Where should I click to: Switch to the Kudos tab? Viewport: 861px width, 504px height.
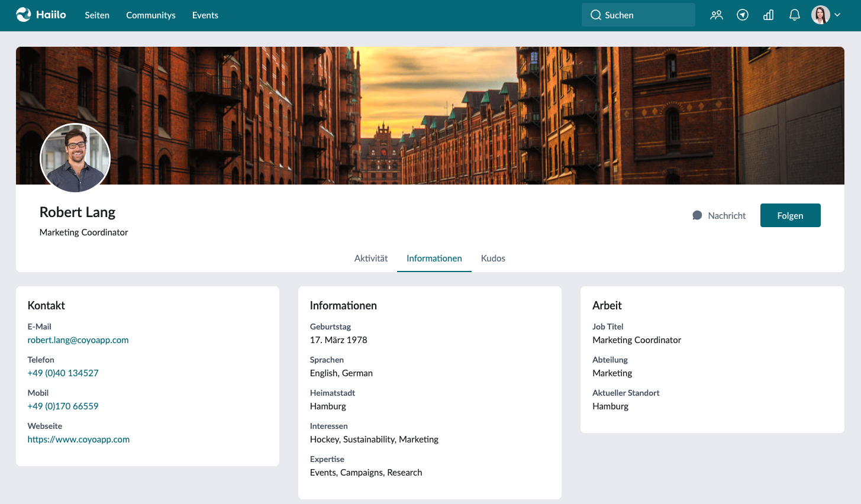[x=493, y=259]
